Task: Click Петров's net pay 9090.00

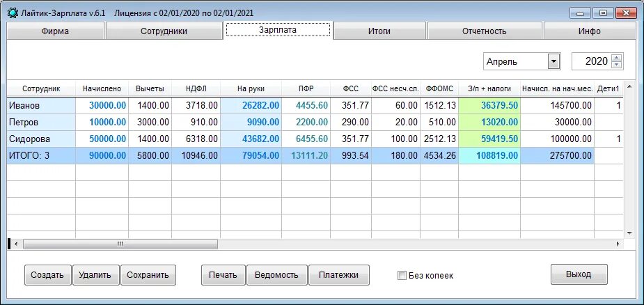Action: point(251,123)
